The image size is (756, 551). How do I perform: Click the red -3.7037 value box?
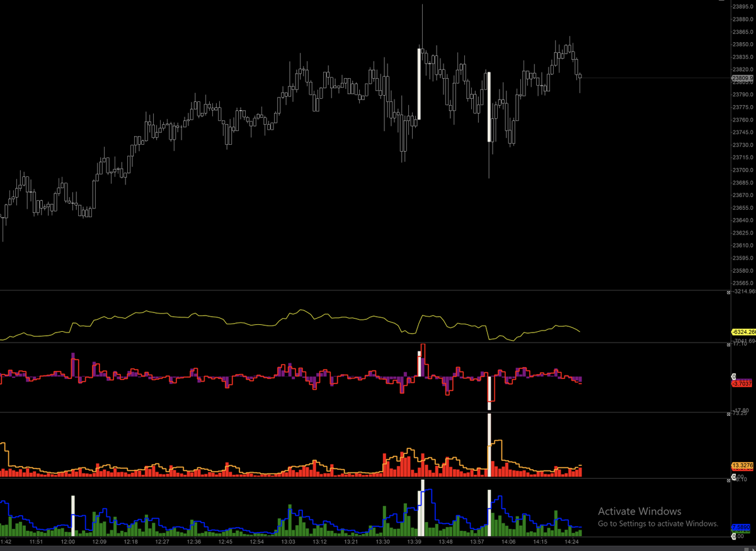[744, 383]
